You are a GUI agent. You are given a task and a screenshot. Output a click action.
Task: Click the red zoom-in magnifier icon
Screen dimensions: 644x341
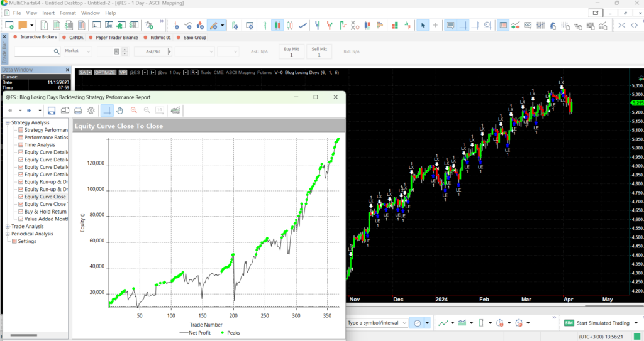click(134, 111)
